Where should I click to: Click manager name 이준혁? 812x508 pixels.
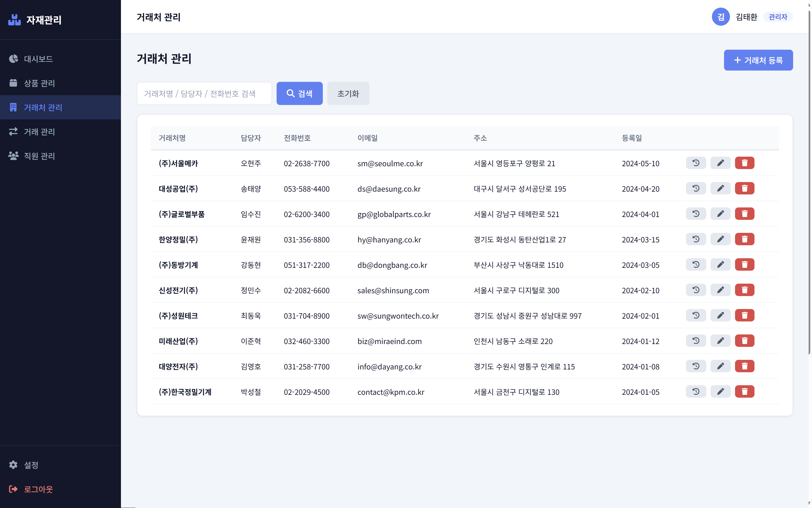(250, 341)
